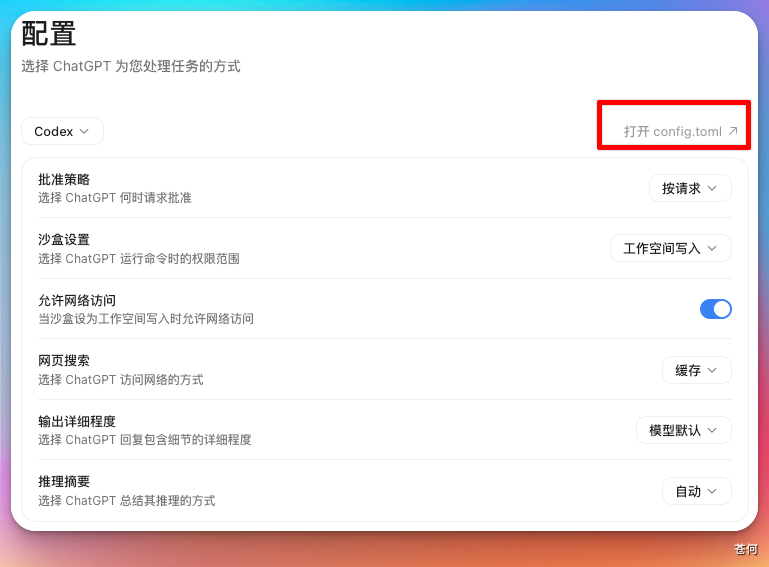Image resolution: width=769 pixels, height=567 pixels.
Task: Open the 批准策略 dropdown showing 按请求
Action: (690, 188)
